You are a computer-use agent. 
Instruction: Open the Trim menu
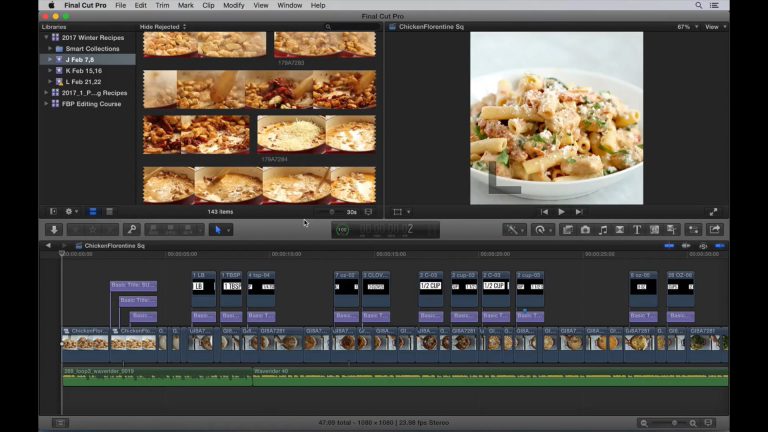(162, 5)
